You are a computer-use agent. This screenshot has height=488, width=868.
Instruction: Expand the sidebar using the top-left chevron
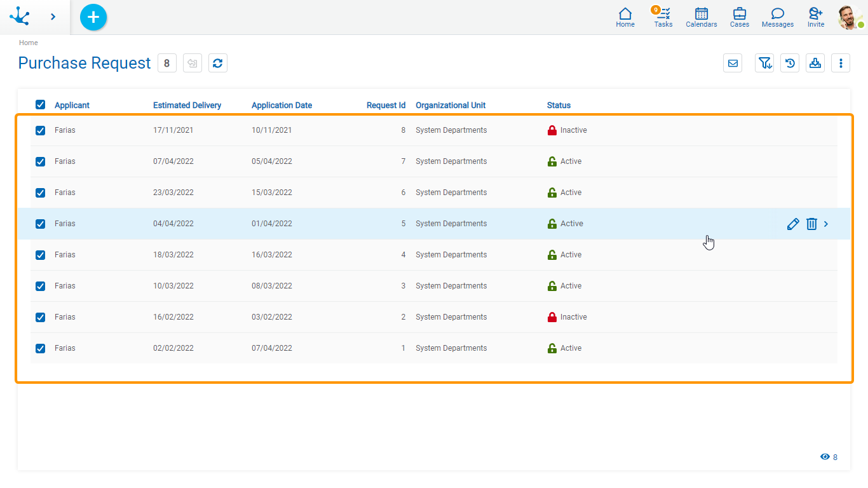(x=53, y=17)
